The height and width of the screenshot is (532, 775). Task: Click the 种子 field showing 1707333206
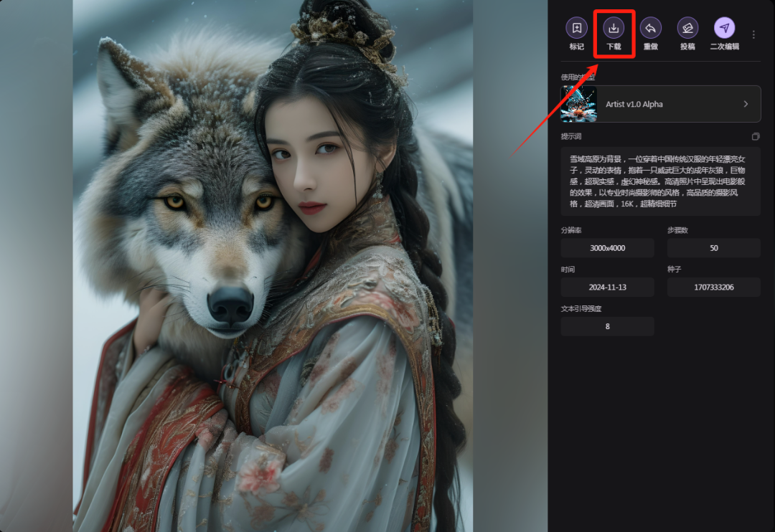(x=713, y=287)
